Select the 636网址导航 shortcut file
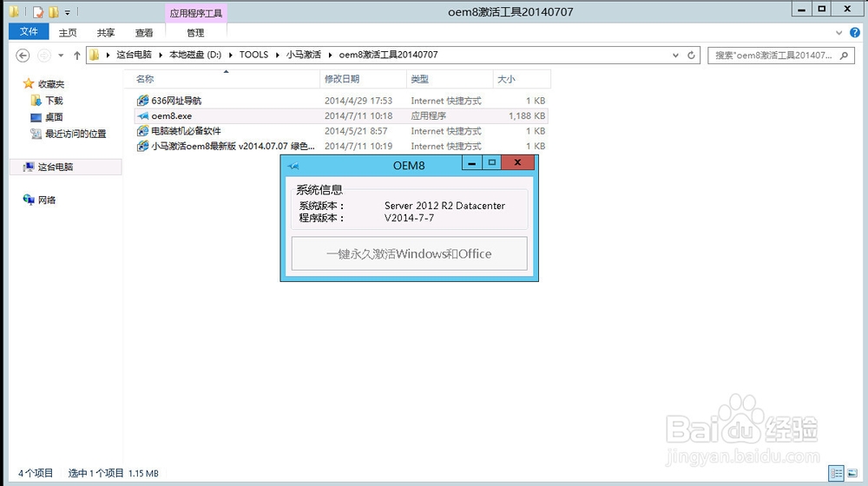Image resolution: width=868 pixels, height=486 pixels. 341,101
